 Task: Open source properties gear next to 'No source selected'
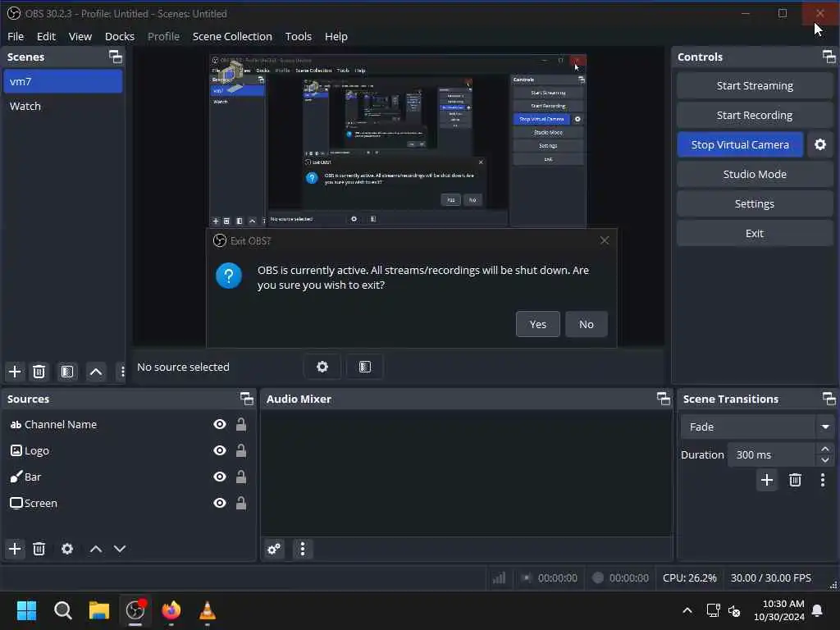[322, 367]
